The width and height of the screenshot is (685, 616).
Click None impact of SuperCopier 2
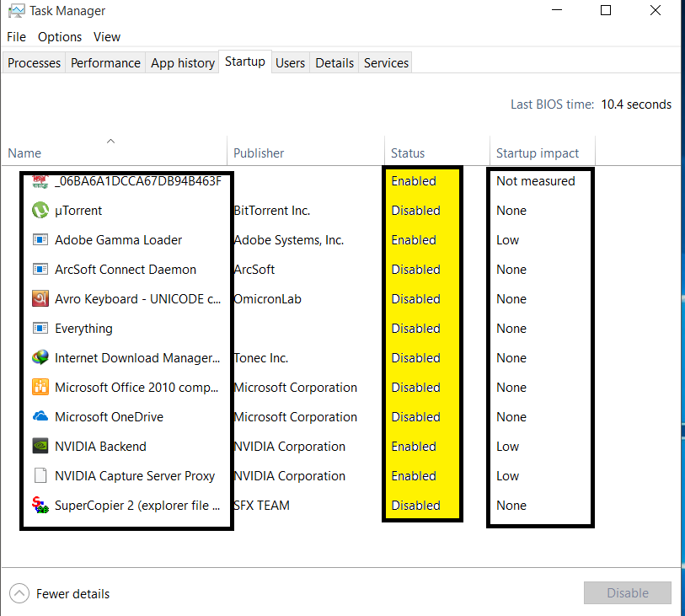click(511, 506)
